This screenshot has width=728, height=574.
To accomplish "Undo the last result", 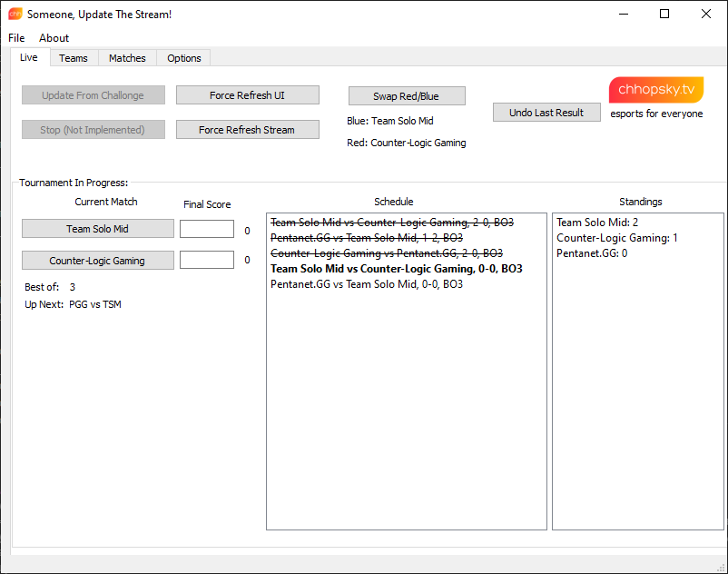I will pyautogui.click(x=546, y=113).
